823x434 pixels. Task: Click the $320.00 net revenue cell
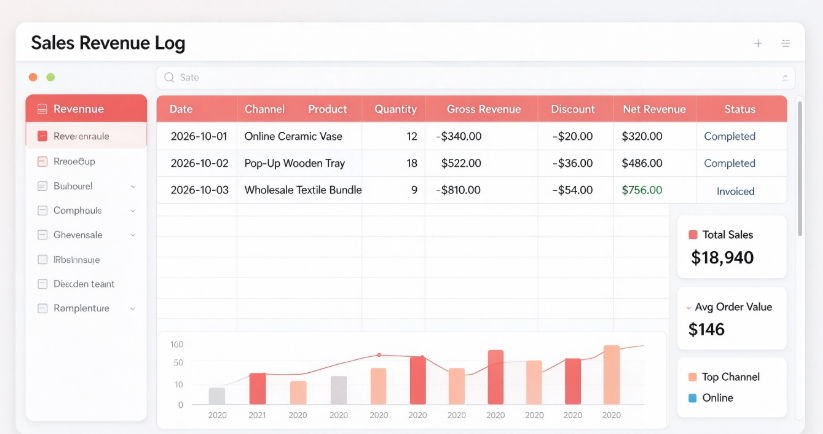tap(642, 136)
